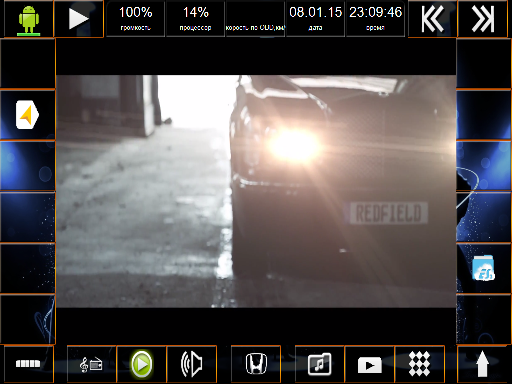513x385 pixels.
Task: Select the green round play button
Action: pyautogui.click(x=142, y=364)
